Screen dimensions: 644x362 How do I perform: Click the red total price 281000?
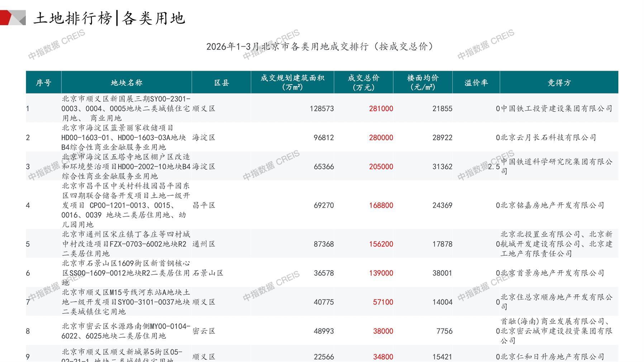pyautogui.click(x=381, y=109)
